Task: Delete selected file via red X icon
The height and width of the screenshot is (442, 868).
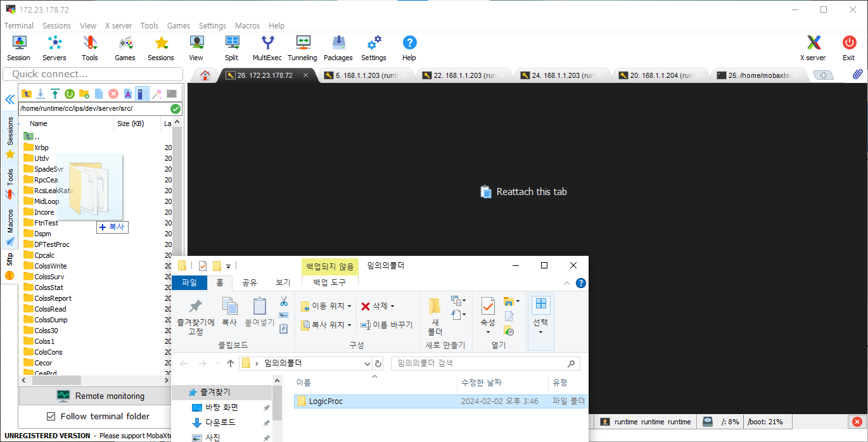Action: pos(113,94)
